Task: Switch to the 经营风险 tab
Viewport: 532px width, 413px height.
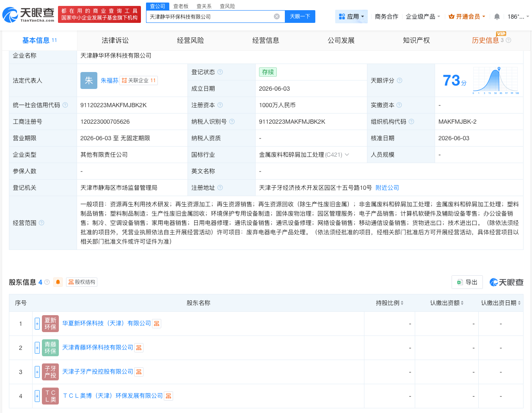Action: [190, 40]
